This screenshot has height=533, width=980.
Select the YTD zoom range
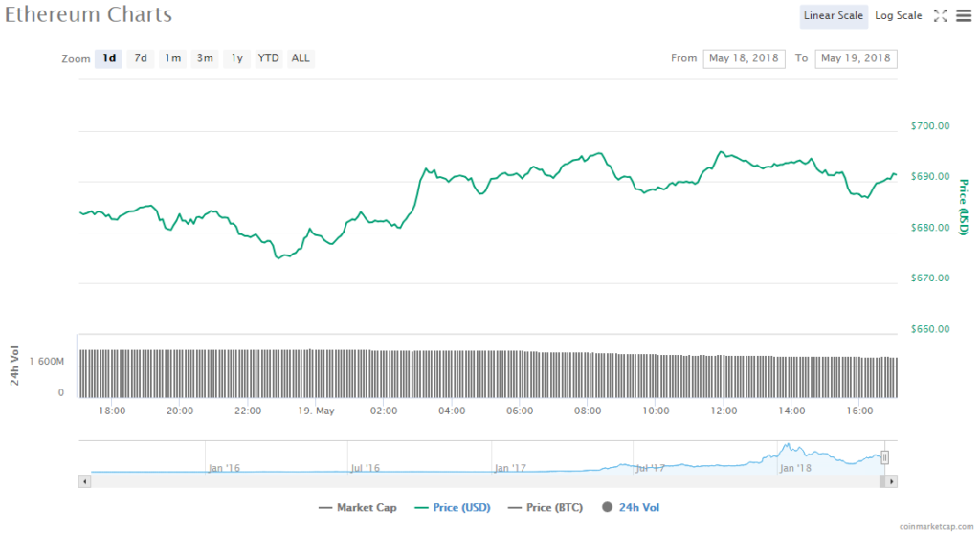pos(269,58)
